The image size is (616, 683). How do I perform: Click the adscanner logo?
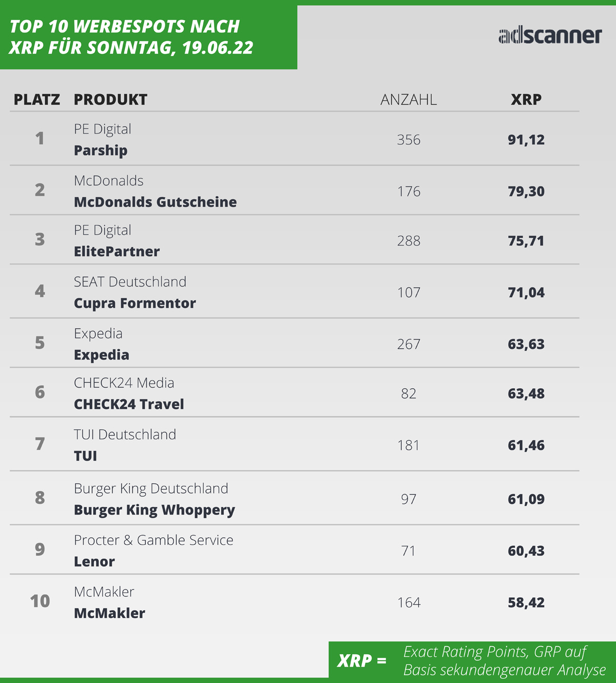(550, 35)
